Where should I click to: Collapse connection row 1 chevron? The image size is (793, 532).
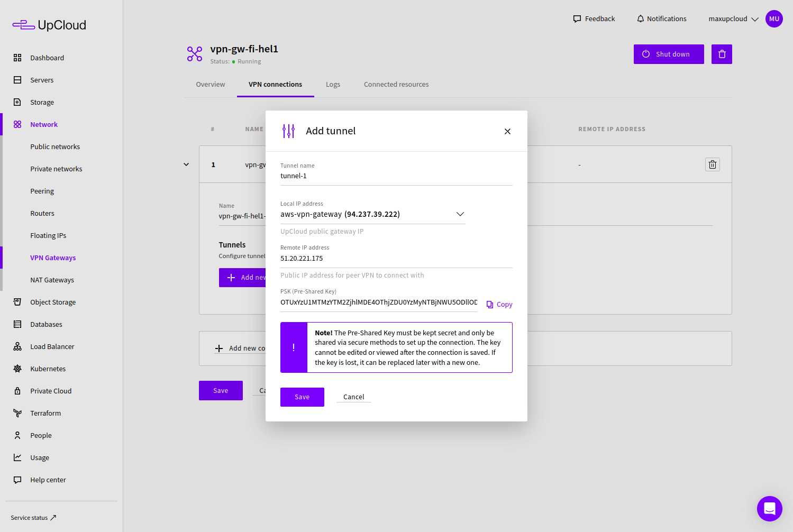coord(186,164)
